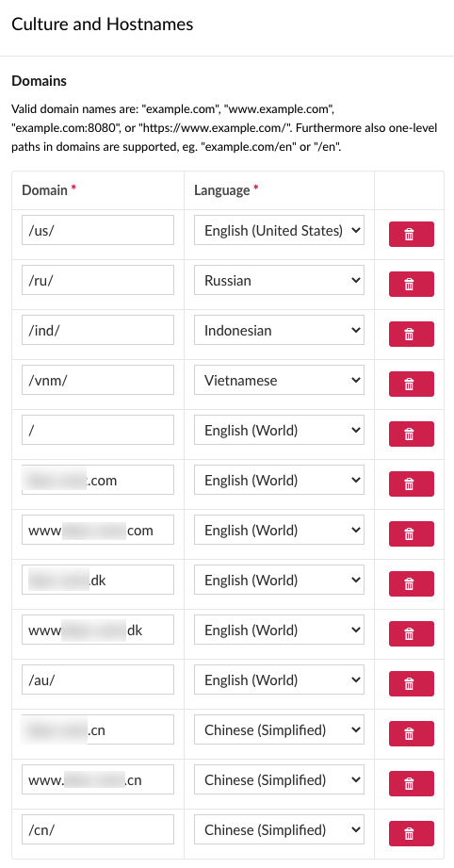Screen dimensions: 454x868
Task: Remove the /ru/ Russian domain entry
Action: [x=411, y=284]
